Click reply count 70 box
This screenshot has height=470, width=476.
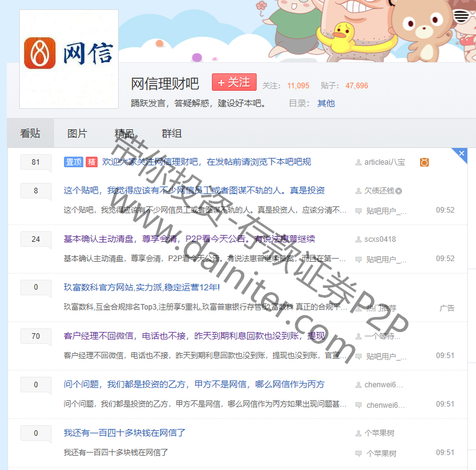coord(36,336)
